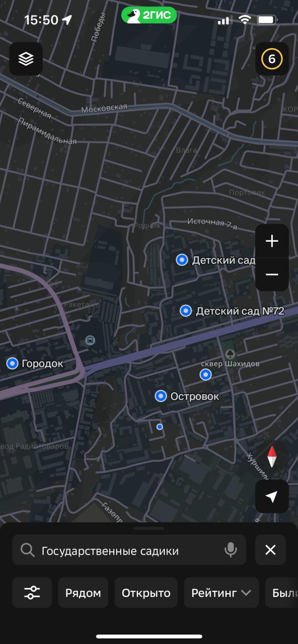The width and height of the screenshot is (298, 644).
Task: Zoom in with the plus button
Action: [272, 241]
